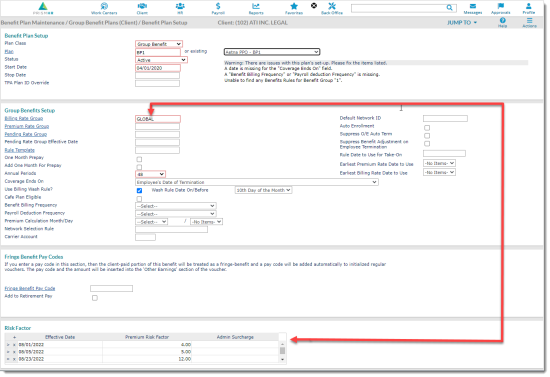Viewport: 550px width, 377px height.
Task: Click the search magnifier icon
Action: click(449, 8)
